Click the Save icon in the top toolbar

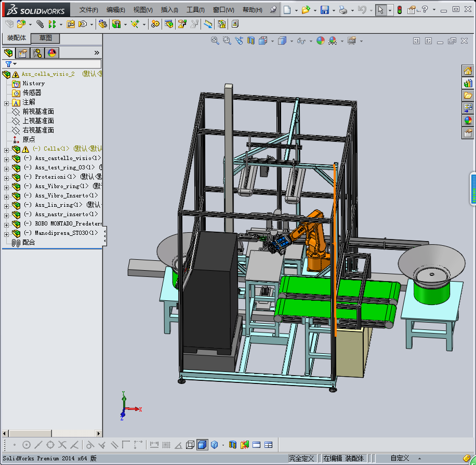pos(324,10)
